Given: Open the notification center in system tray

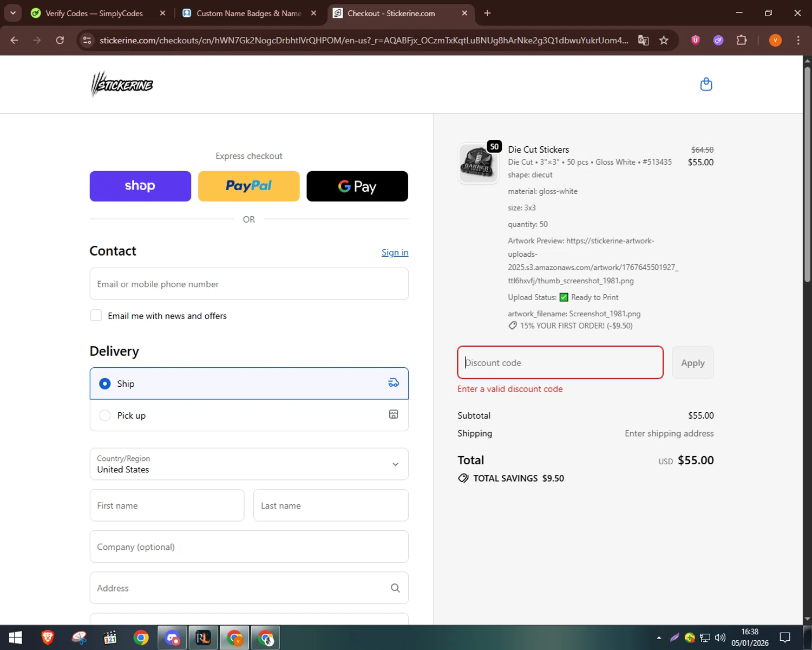Looking at the screenshot, I should tap(785, 638).
